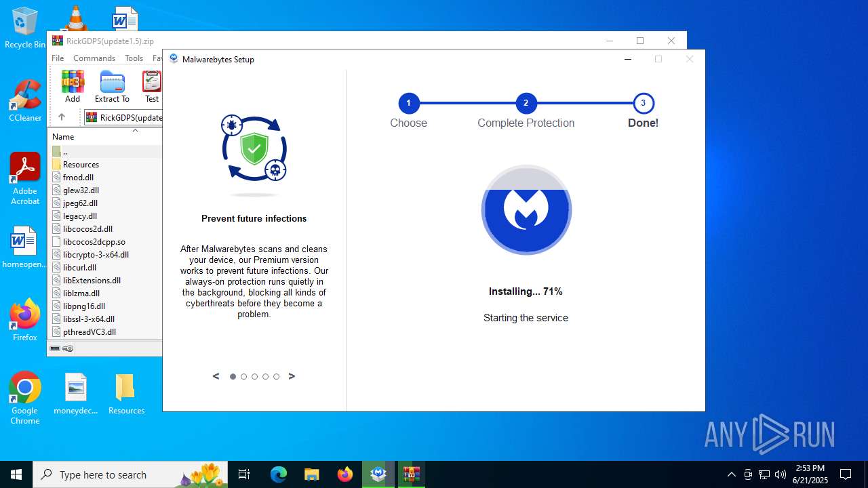Click the Malwarebytes install progress logo
868x488 pixels.
526,209
